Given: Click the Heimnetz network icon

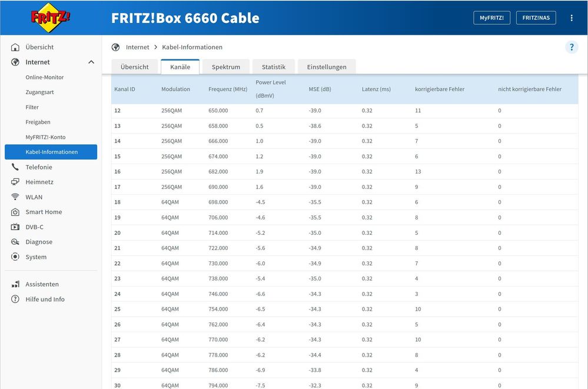Looking at the screenshot, I should tap(15, 182).
